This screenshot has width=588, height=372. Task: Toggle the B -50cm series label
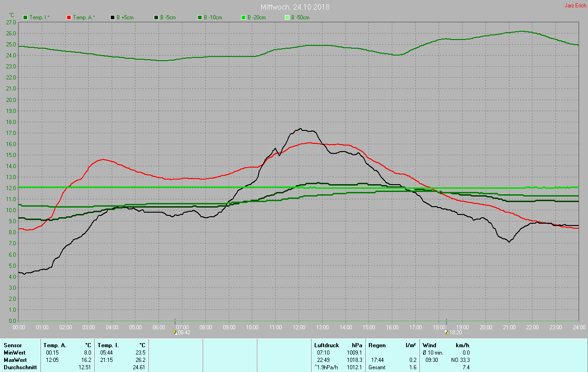tap(302, 17)
